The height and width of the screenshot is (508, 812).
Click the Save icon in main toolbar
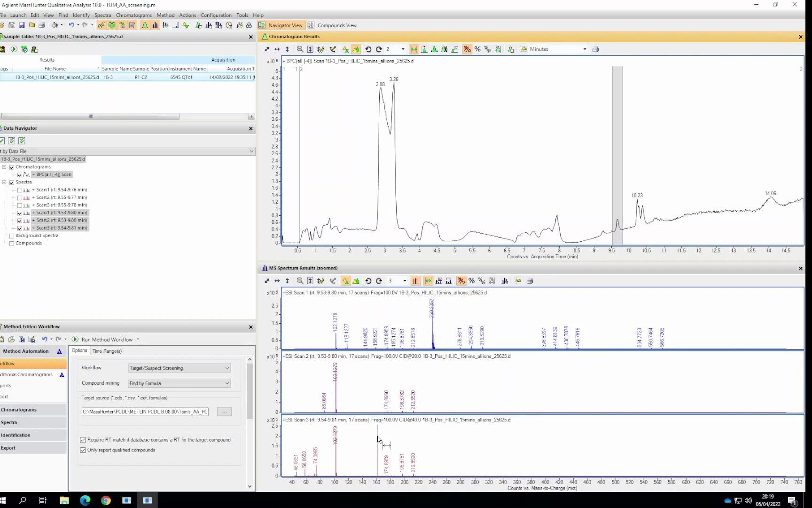pyautogui.click(x=22, y=25)
